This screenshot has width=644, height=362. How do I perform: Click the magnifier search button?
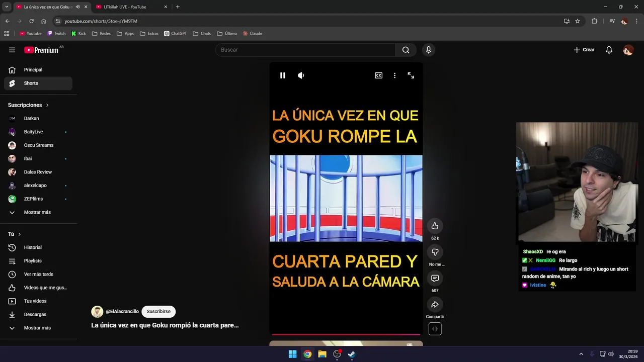[x=406, y=50]
